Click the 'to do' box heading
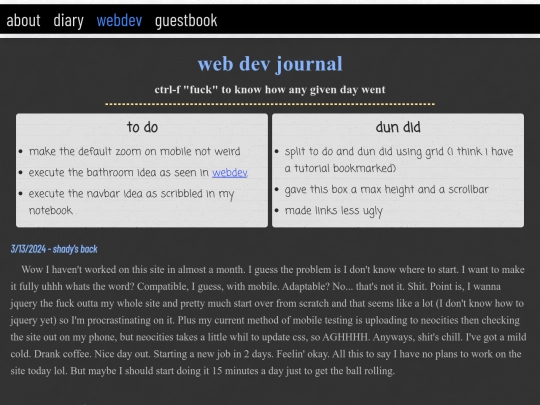Screen dimensions: 540x405 pyautogui.click(x=142, y=127)
